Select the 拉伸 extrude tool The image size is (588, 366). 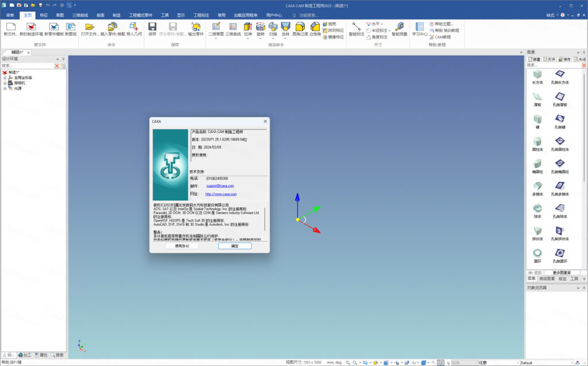(x=248, y=27)
